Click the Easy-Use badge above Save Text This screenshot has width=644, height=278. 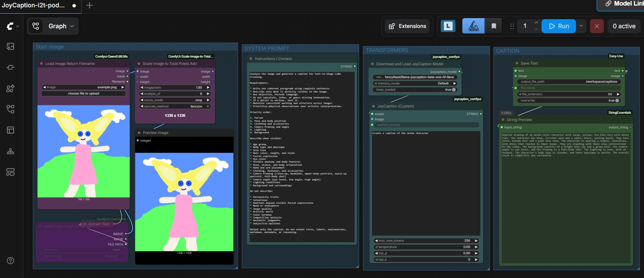[616, 56]
